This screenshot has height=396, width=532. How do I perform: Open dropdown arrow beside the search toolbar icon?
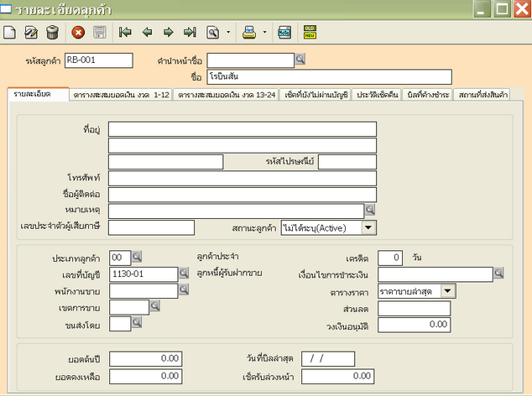(x=227, y=34)
